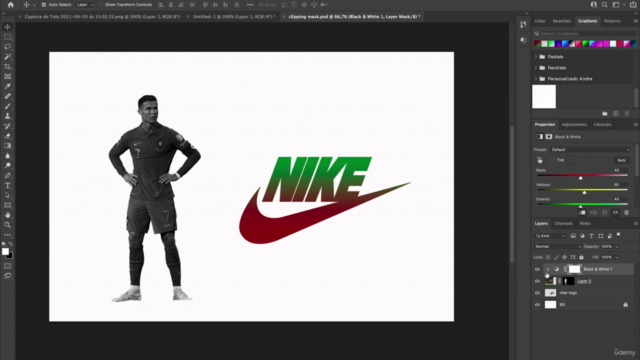Image resolution: width=640 pixels, height=360 pixels.
Task: Select the Move tool in the toolbox
Action: 7,27
